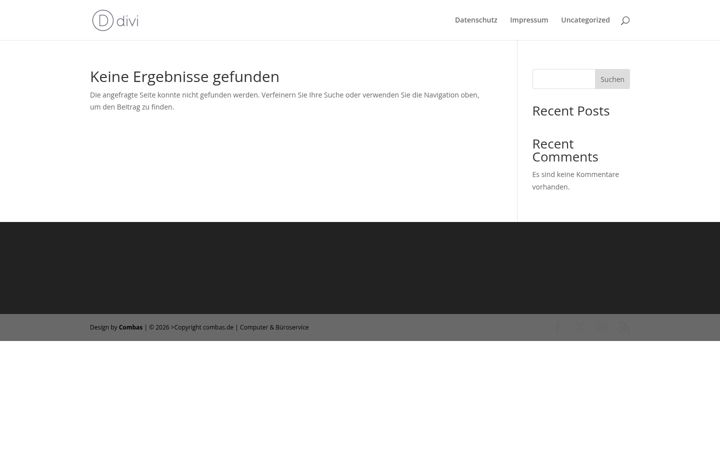Go to the Datenschutz menu item
720x450 pixels.
pyautogui.click(x=476, y=20)
